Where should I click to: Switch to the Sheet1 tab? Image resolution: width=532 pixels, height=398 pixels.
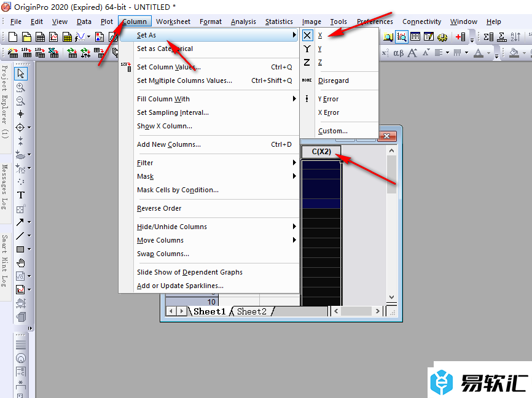point(209,311)
